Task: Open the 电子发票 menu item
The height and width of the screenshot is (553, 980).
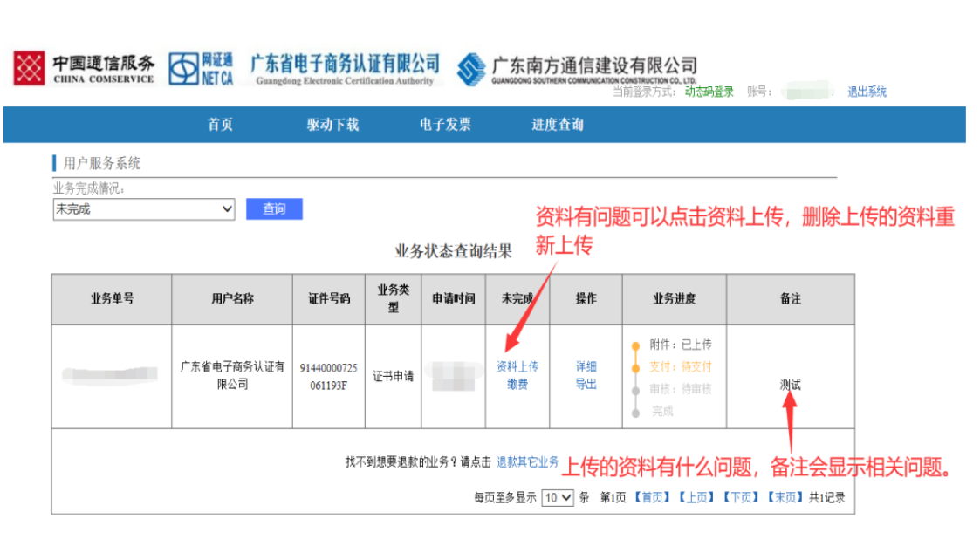Action: (x=448, y=125)
